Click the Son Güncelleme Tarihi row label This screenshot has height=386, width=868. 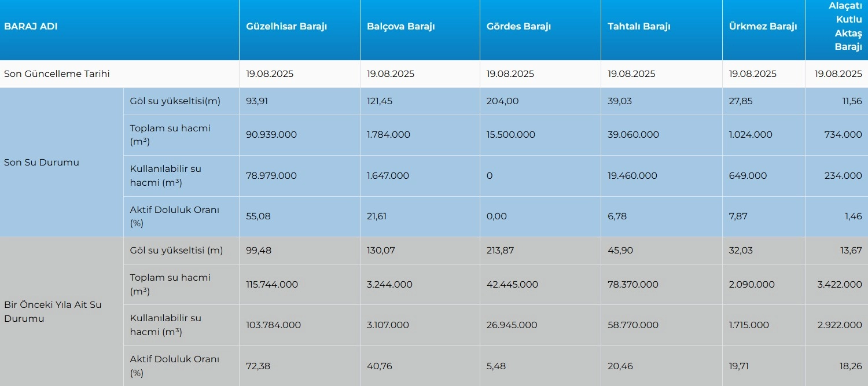(x=57, y=74)
